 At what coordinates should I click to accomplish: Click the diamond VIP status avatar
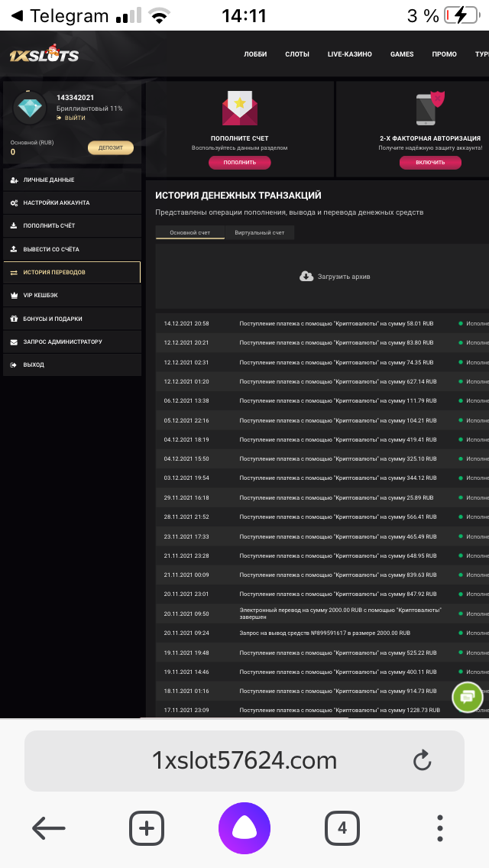(31, 109)
